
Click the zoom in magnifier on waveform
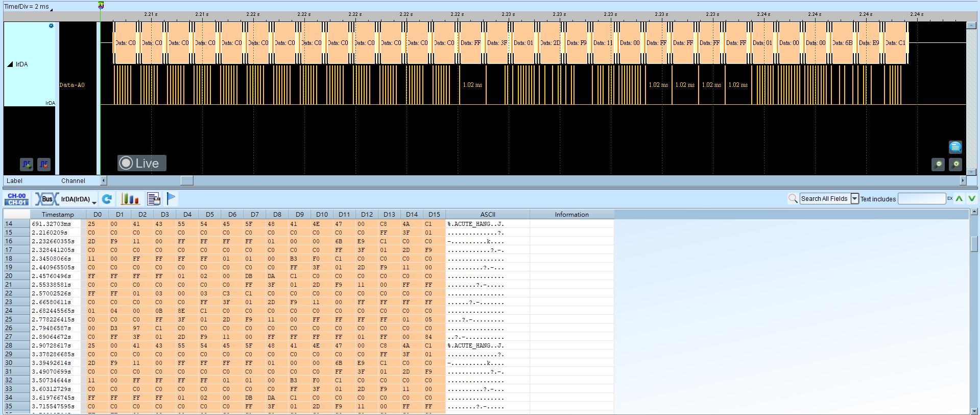click(955, 164)
